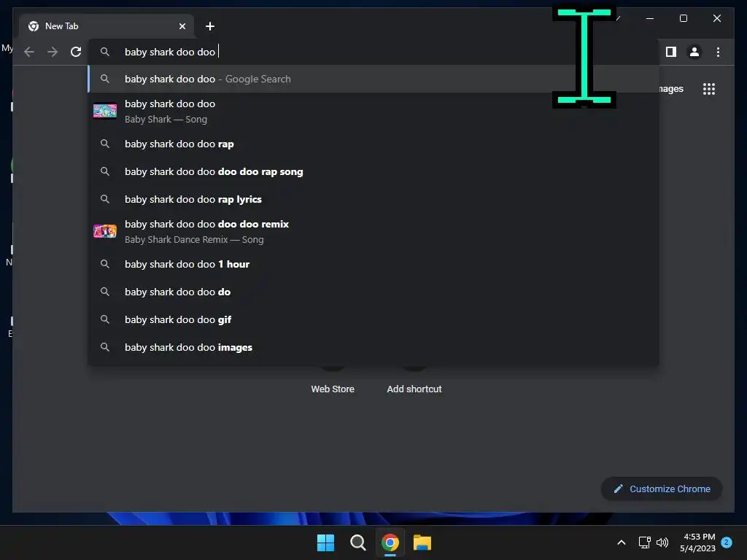Viewport: 747px width, 560px height.
Task: Select suggestion 'baby shark doo doo rap'
Action: pos(373,144)
